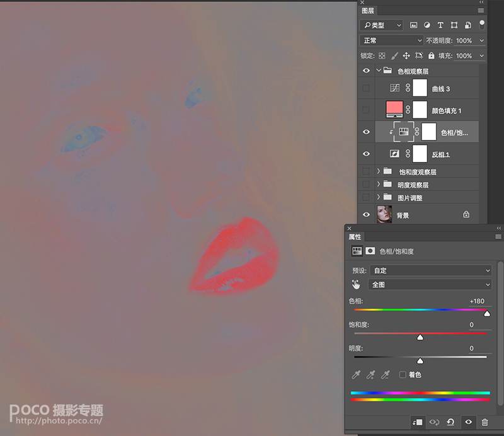Show the 曲线 3 layer

click(x=366, y=88)
